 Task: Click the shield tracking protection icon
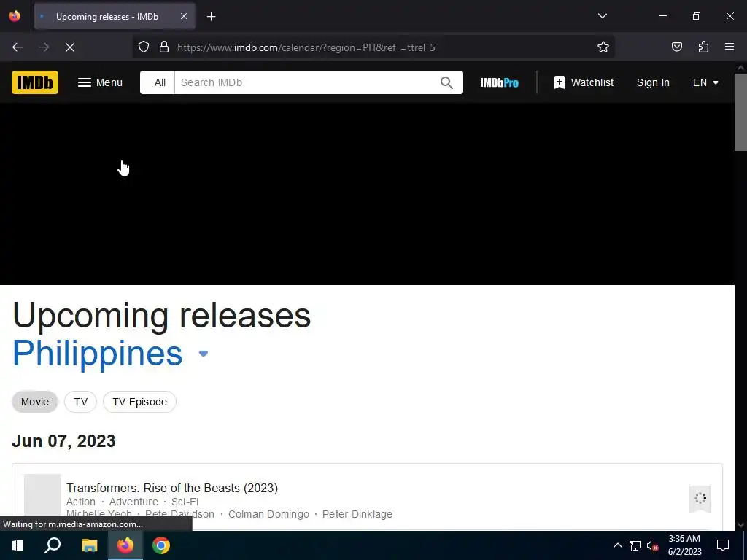point(144,47)
